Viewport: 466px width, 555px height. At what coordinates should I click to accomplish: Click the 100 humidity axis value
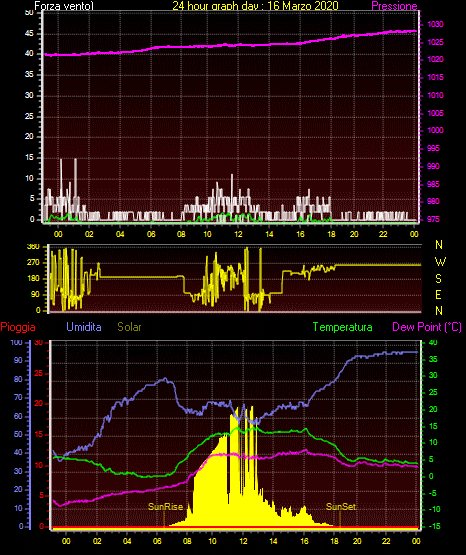coord(16,342)
